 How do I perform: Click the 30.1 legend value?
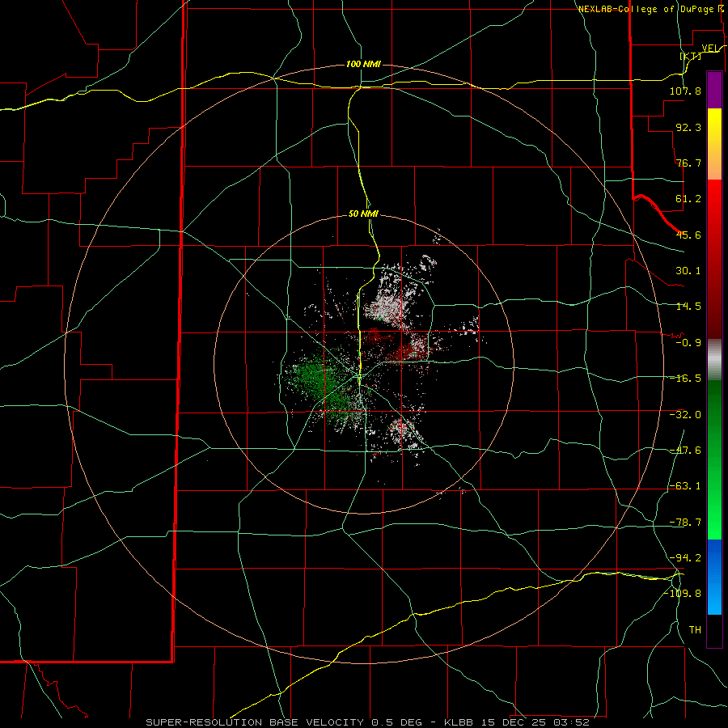click(688, 270)
